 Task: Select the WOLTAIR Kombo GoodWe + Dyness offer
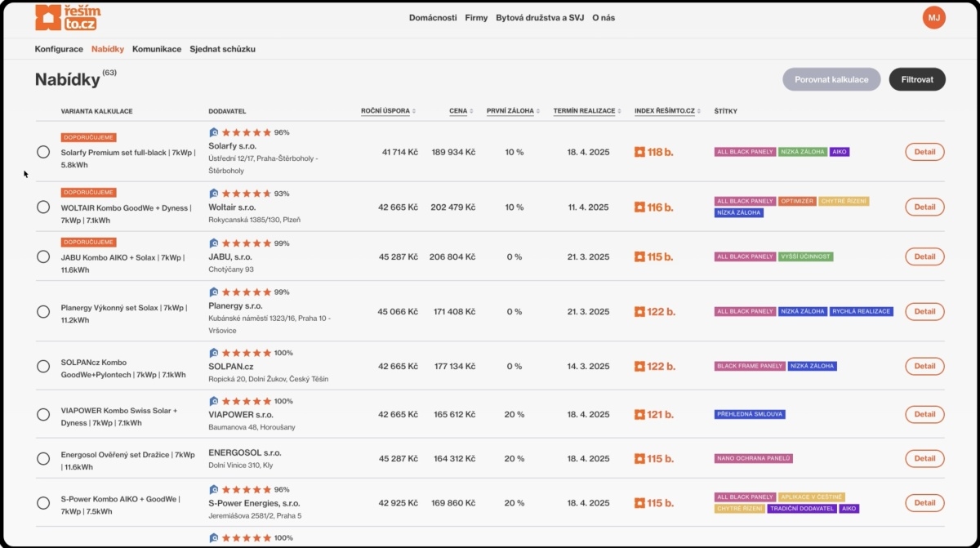(x=43, y=207)
